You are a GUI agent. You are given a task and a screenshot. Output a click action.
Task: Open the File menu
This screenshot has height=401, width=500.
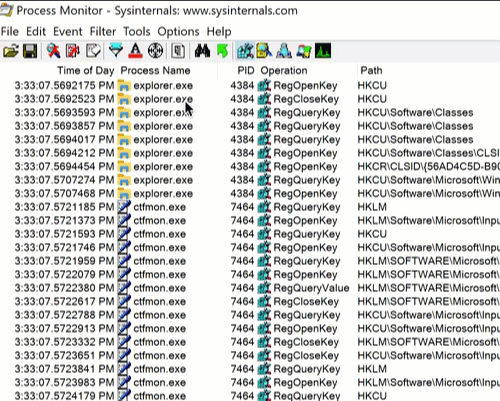(x=10, y=32)
